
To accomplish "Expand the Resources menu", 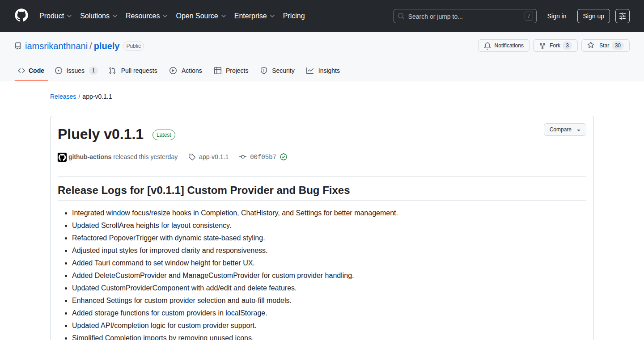I will [147, 16].
